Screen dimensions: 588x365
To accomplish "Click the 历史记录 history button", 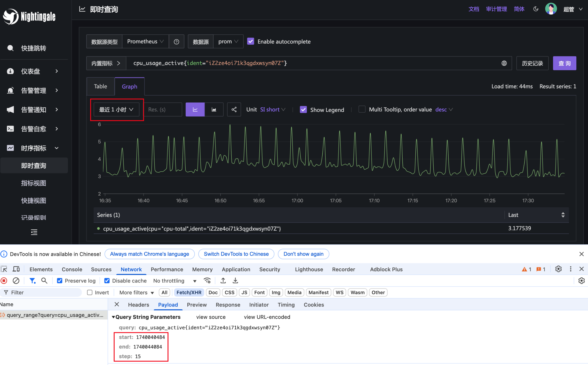I will pyautogui.click(x=532, y=63).
